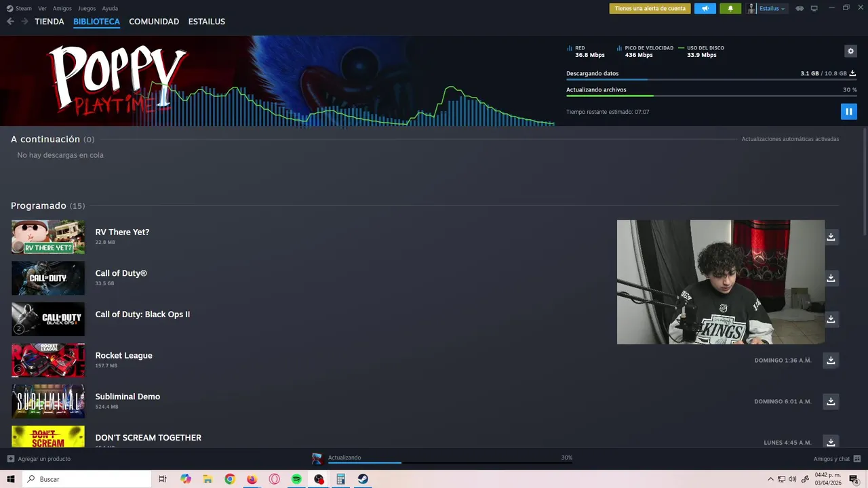Click the DOMINGO 6:01 A.M. schedule

click(x=783, y=402)
